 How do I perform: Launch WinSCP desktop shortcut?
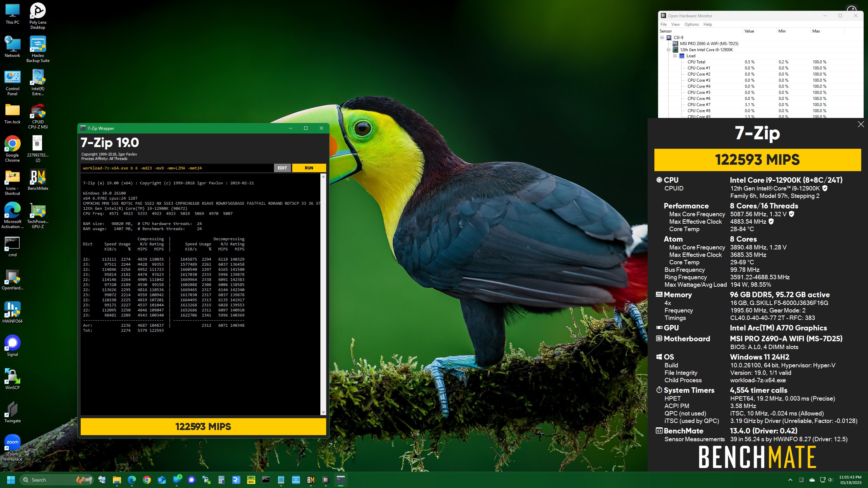[13, 379]
